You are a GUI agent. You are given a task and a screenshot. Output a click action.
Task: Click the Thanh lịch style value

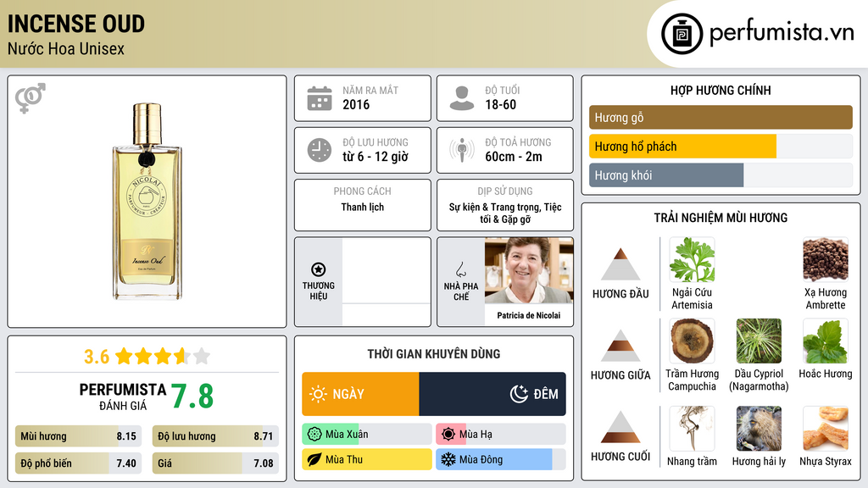coord(363,207)
